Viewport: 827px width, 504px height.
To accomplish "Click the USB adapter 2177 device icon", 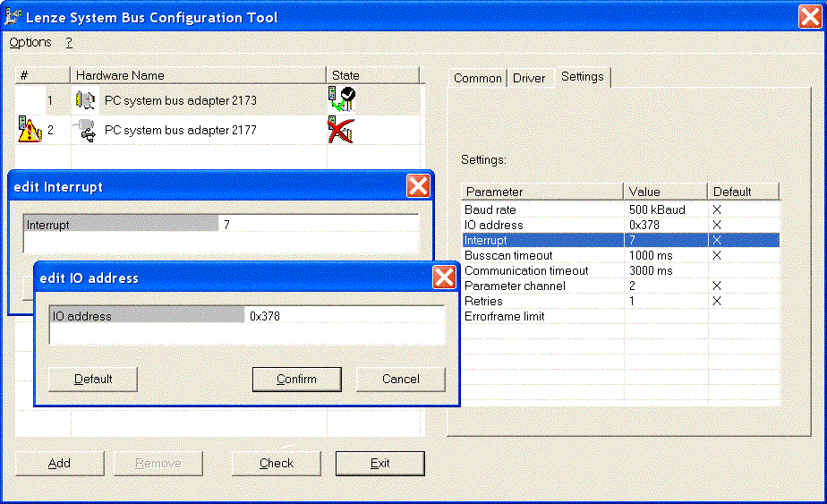I will pos(85,131).
